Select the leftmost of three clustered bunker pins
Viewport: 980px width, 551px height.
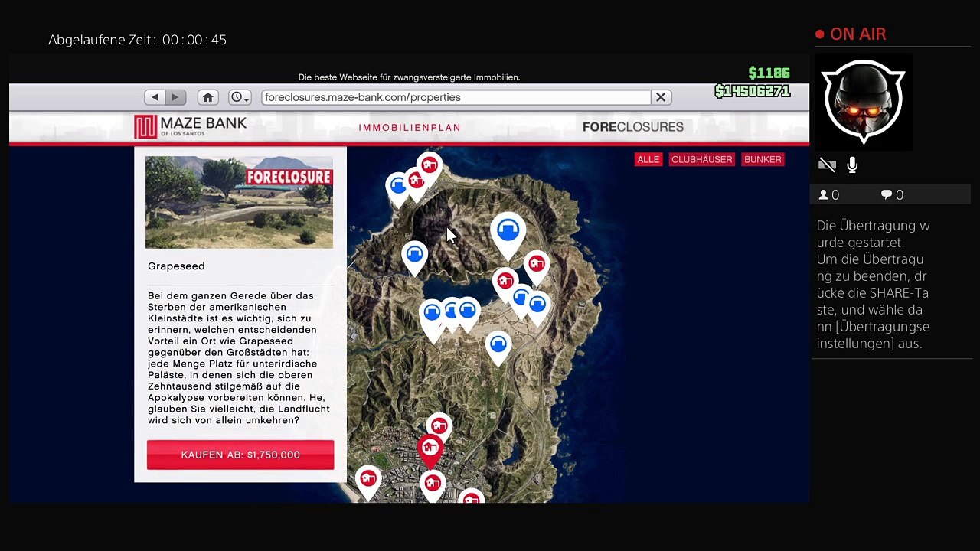pyautogui.click(x=432, y=315)
